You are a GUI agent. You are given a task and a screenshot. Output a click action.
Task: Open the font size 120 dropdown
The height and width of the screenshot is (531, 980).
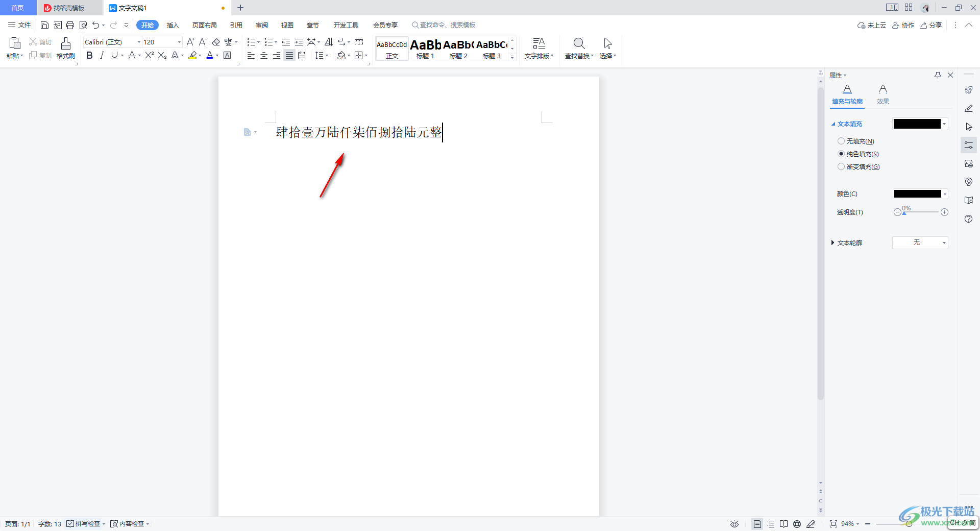tap(179, 42)
